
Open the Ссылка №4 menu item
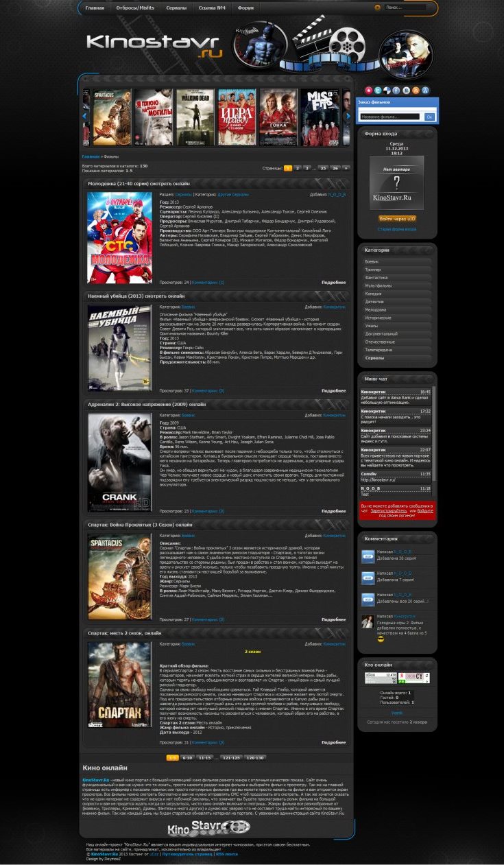[x=213, y=8]
